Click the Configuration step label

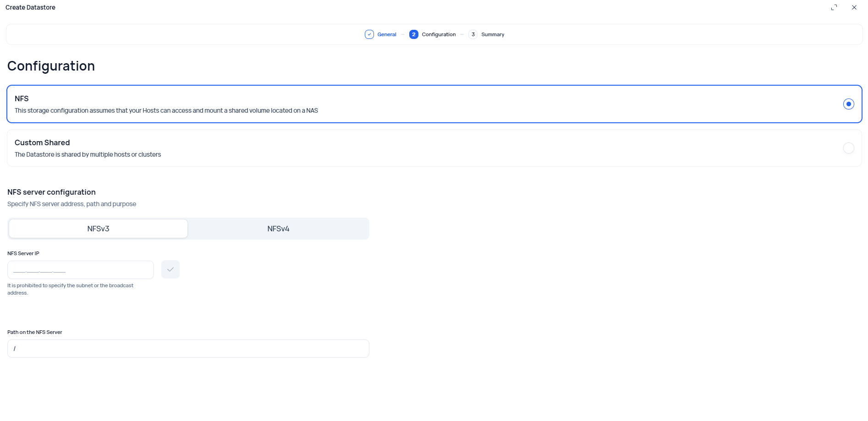point(439,34)
